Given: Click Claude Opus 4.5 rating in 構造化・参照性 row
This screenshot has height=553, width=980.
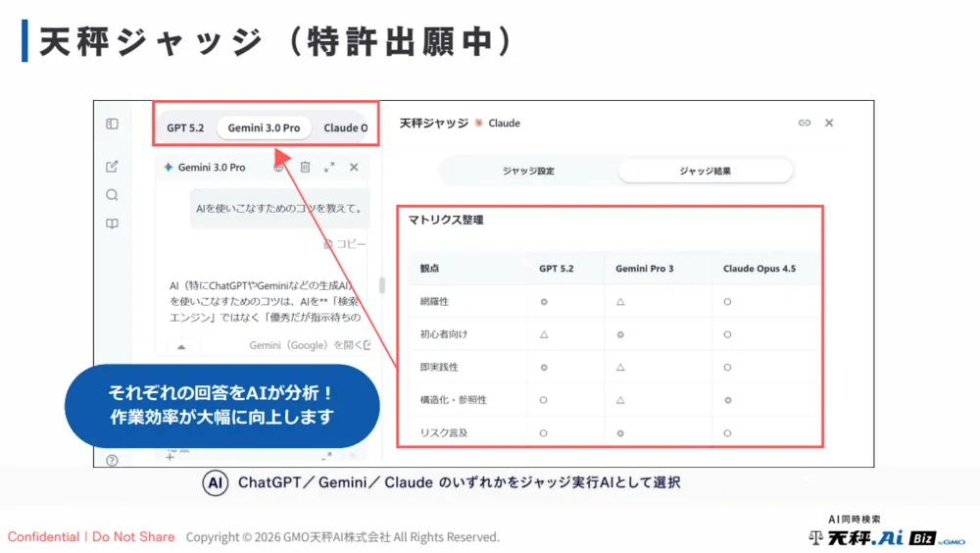Looking at the screenshot, I should click(727, 400).
